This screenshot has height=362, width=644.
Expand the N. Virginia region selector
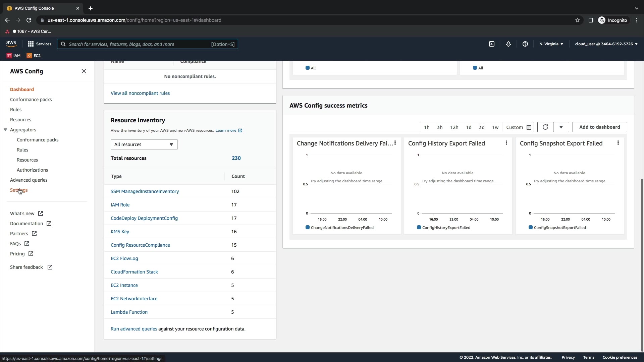[x=551, y=44]
